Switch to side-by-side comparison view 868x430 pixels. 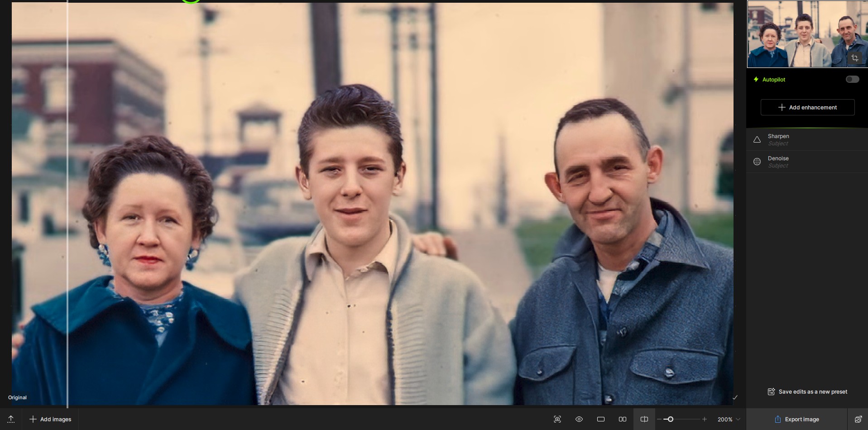pos(623,419)
